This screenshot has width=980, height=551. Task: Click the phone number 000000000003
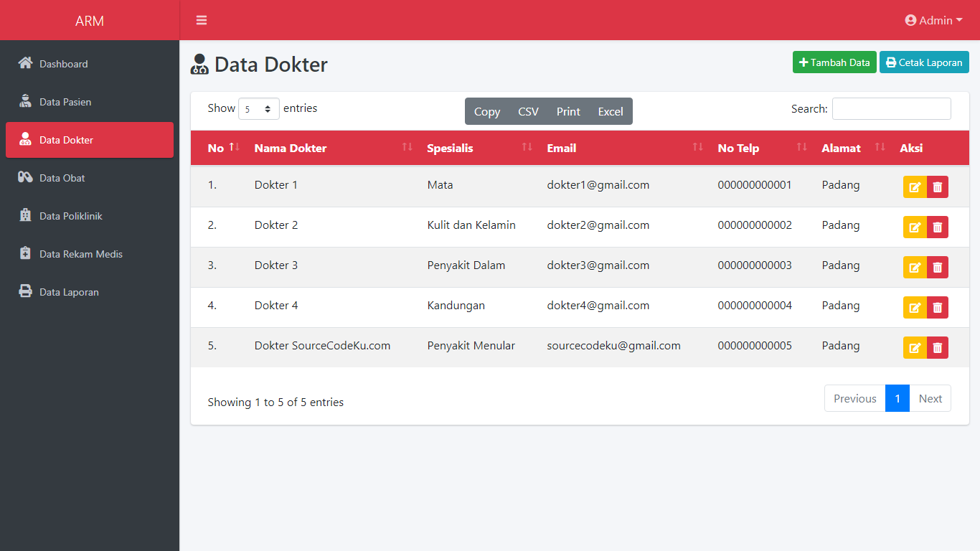click(755, 265)
